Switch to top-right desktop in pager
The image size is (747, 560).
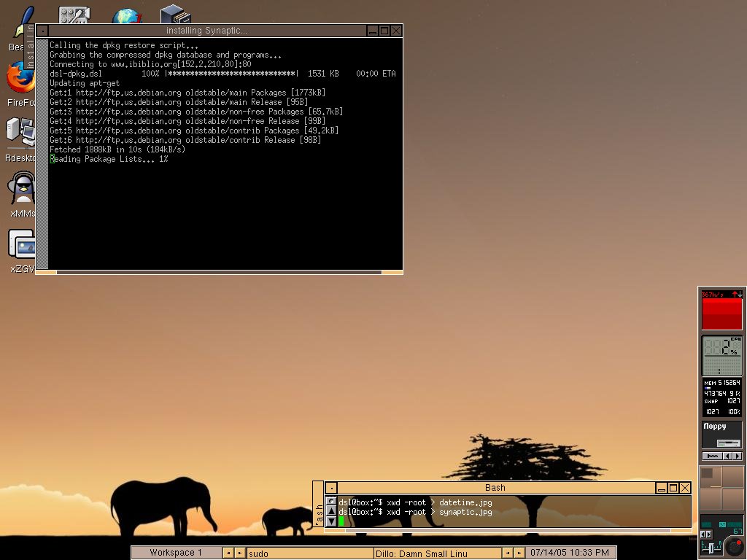[x=732, y=477]
